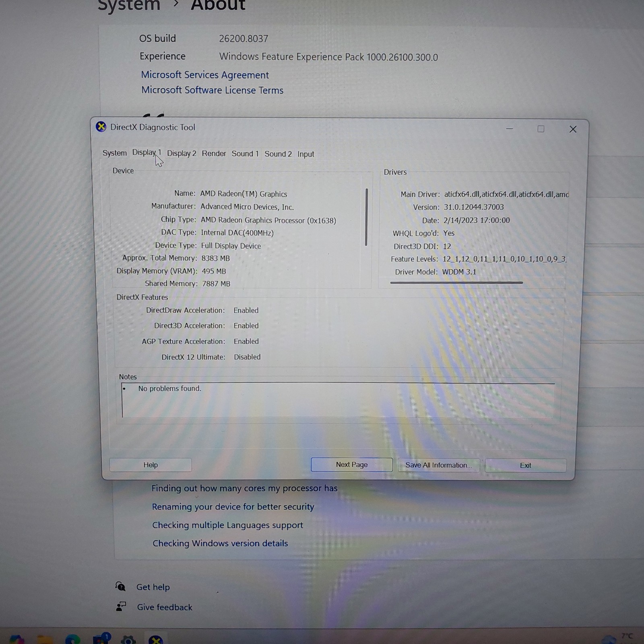Open 'Finding out how many cores' link

(x=244, y=488)
